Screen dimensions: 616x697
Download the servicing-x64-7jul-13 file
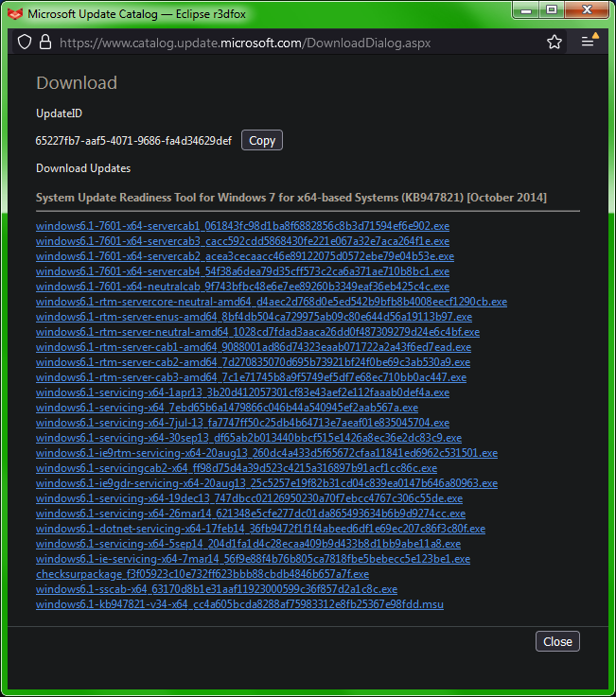click(x=242, y=423)
